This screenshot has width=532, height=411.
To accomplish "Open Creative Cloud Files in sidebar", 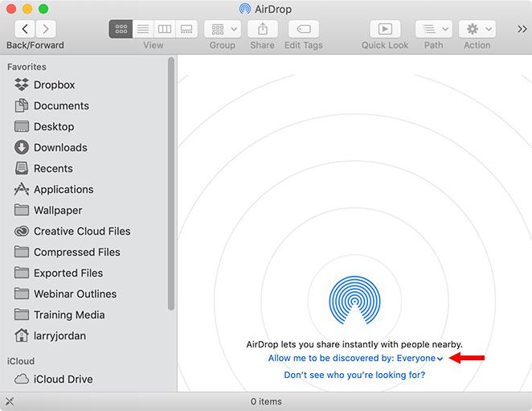I will (72, 232).
